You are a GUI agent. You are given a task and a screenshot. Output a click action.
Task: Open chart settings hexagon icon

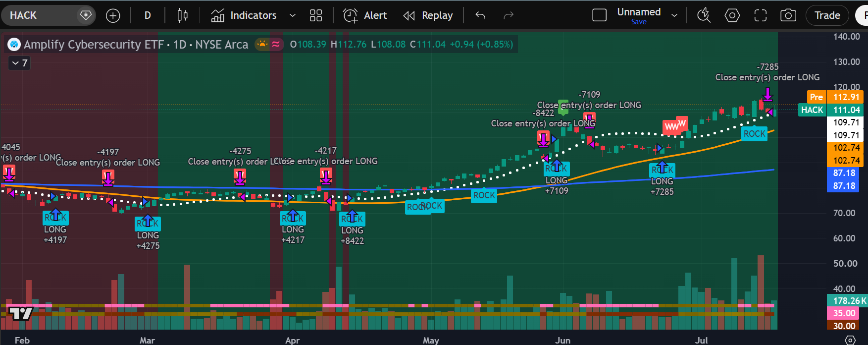point(732,16)
